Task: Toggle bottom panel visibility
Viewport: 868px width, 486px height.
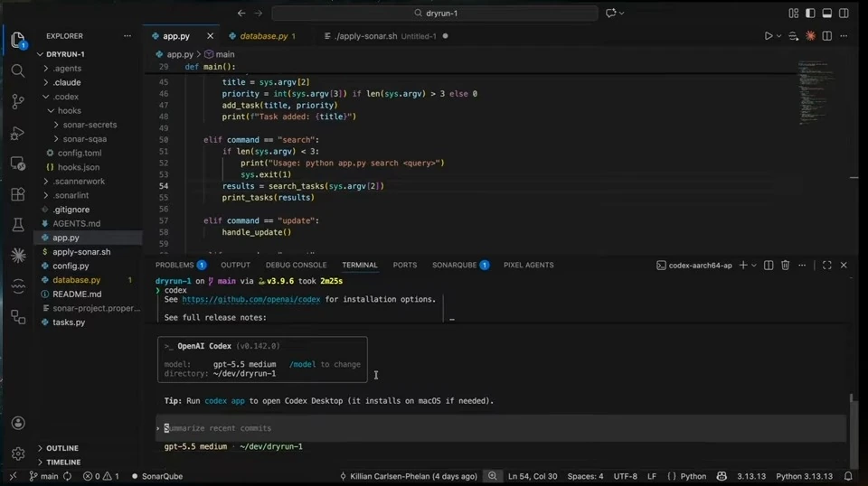Action: pyautogui.click(x=827, y=13)
